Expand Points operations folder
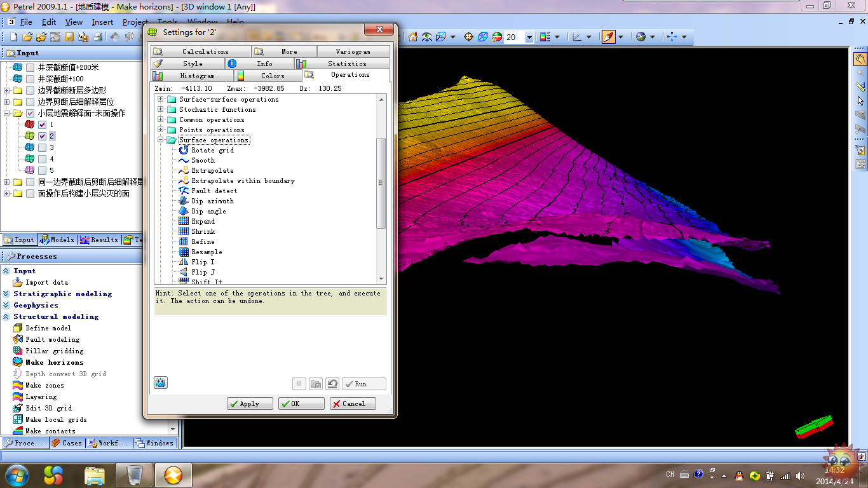 pyautogui.click(x=161, y=130)
